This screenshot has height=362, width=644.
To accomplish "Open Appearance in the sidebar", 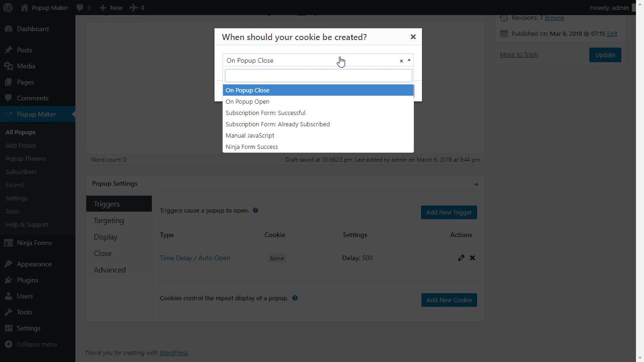I will (38, 264).
